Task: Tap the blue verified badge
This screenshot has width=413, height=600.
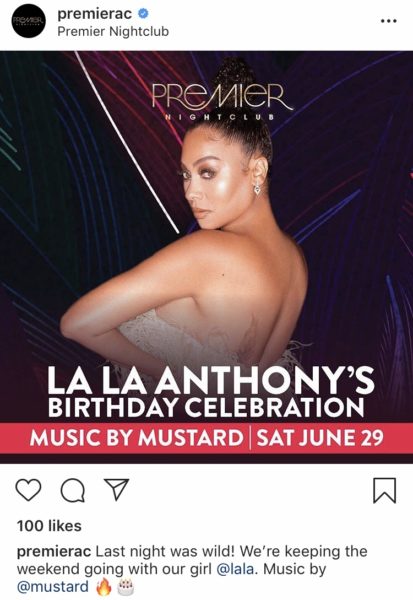Action: pos(143,14)
